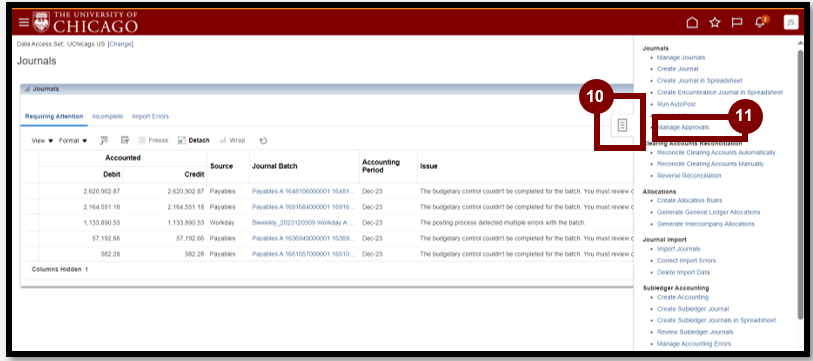Click the Issue column header

point(525,166)
